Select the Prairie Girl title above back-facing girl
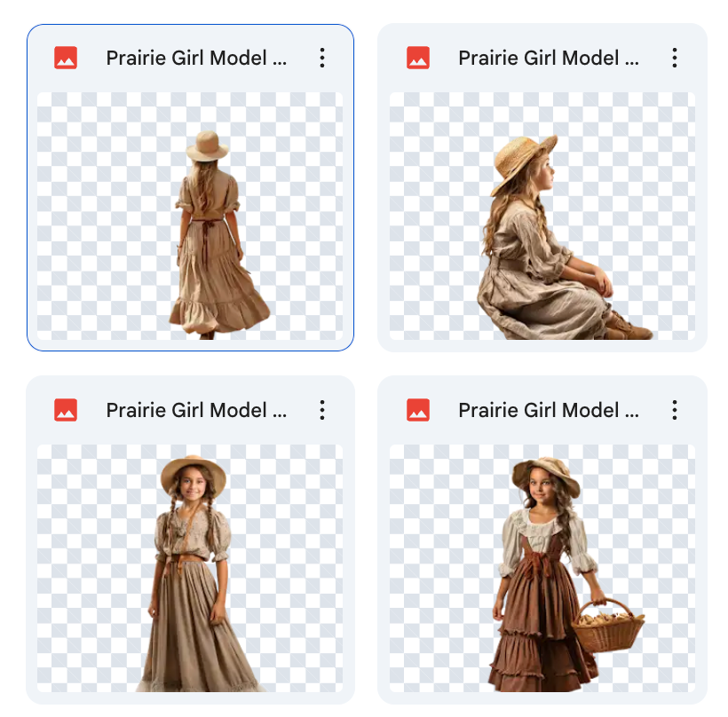This screenshot has width=728, height=717. pos(196,59)
